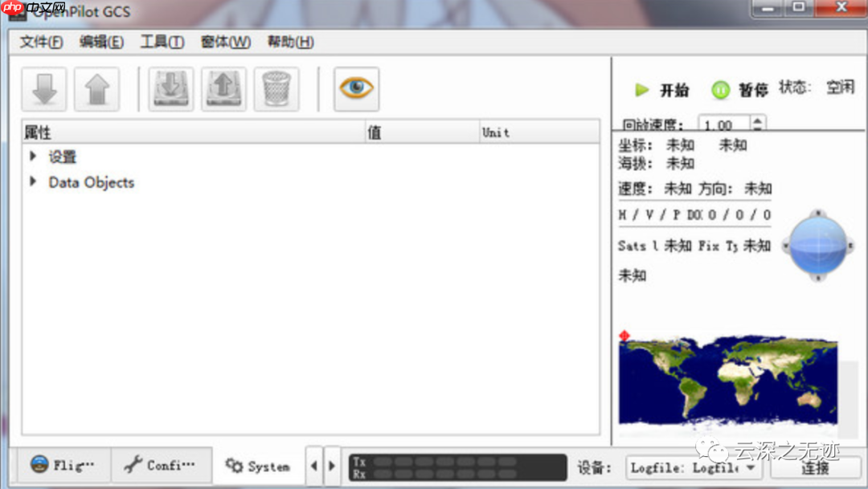Click the 坐标 coordinates label
This screenshot has width=868, height=489.
pos(634,145)
